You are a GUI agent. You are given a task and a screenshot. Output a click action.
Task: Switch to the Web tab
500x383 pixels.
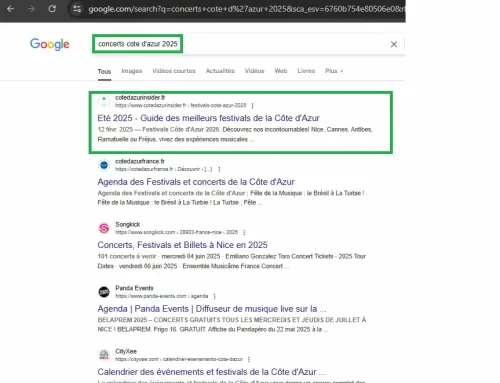[x=281, y=71]
